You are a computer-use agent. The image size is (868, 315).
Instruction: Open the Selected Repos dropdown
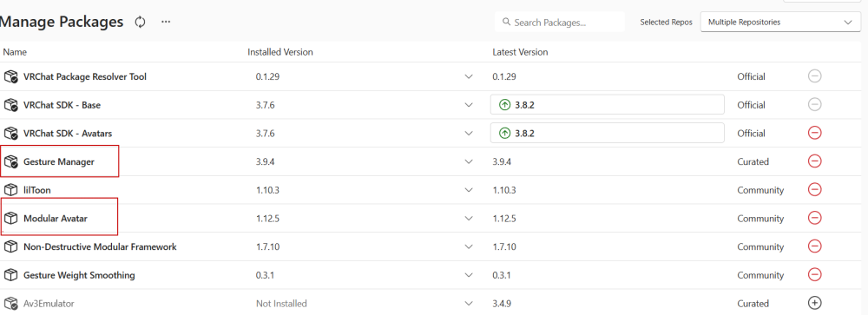pyautogui.click(x=780, y=23)
